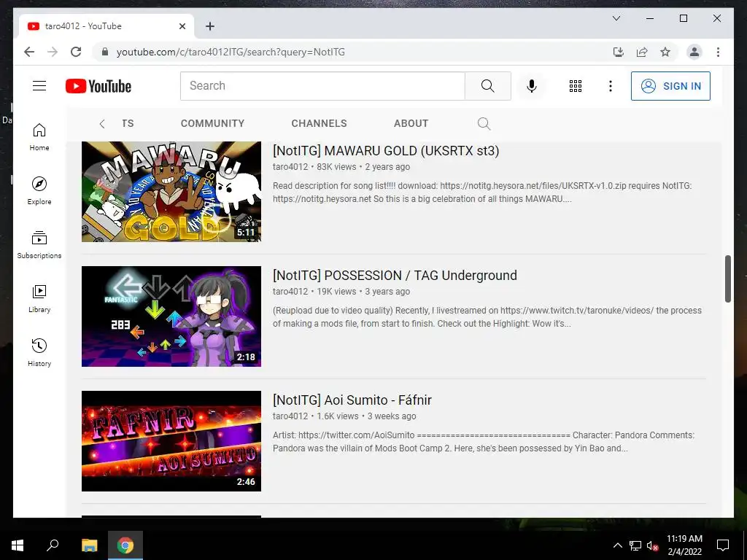Switch to the COMMUNITY tab
The width and height of the screenshot is (747, 560).
coord(212,123)
